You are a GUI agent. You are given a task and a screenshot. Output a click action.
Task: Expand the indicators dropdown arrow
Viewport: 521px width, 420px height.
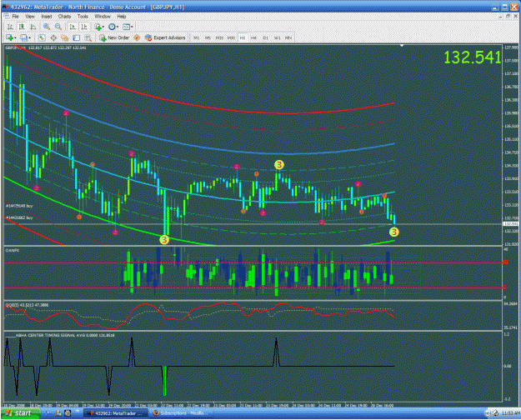[x=103, y=27]
